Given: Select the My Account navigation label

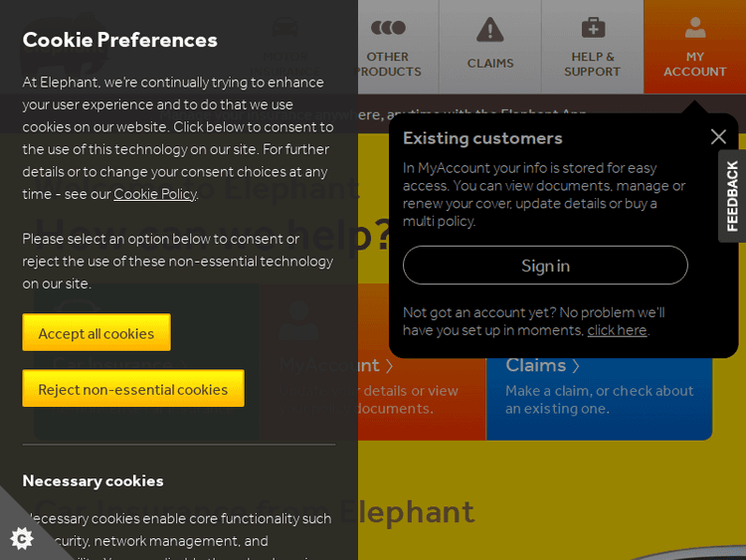Looking at the screenshot, I should coord(694,65).
